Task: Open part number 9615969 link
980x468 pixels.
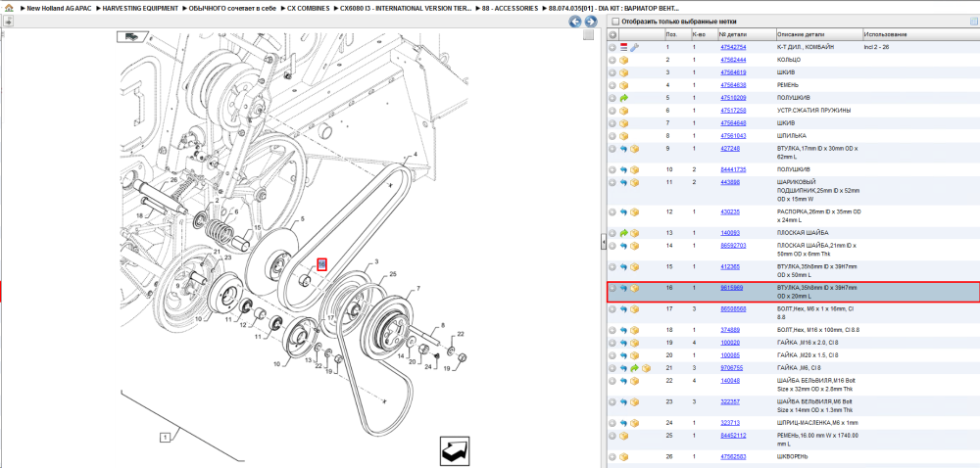Action: [x=731, y=288]
